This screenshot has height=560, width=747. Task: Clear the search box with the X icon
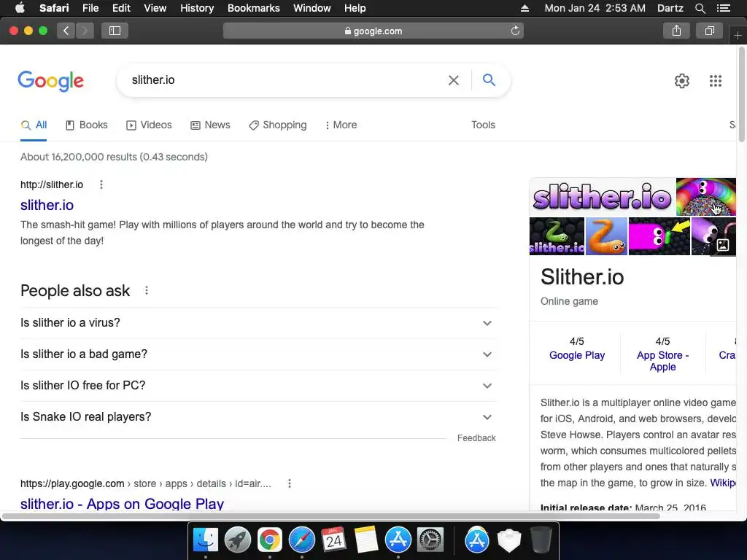454,80
